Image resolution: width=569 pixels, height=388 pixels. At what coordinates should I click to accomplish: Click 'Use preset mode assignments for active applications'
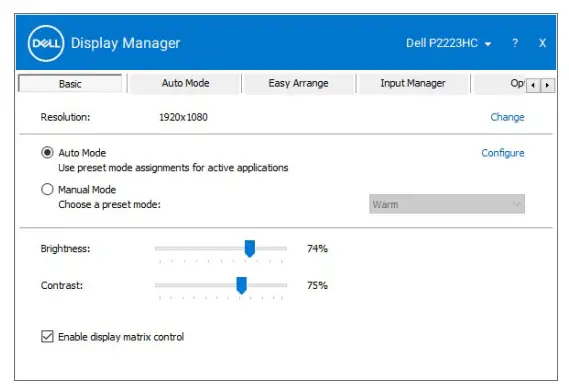pyautogui.click(x=173, y=168)
